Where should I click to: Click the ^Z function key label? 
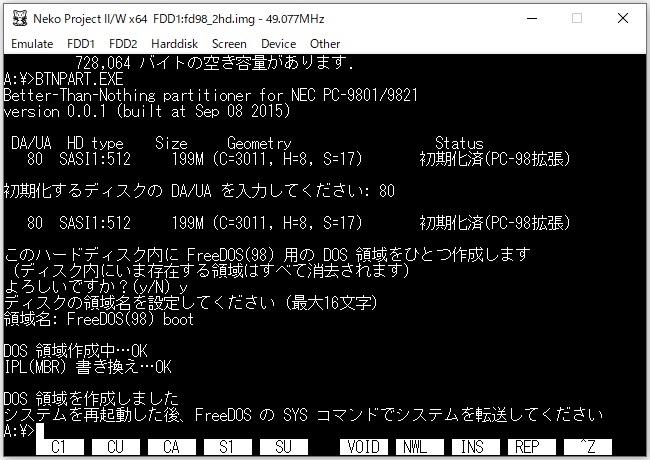click(x=588, y=447)
